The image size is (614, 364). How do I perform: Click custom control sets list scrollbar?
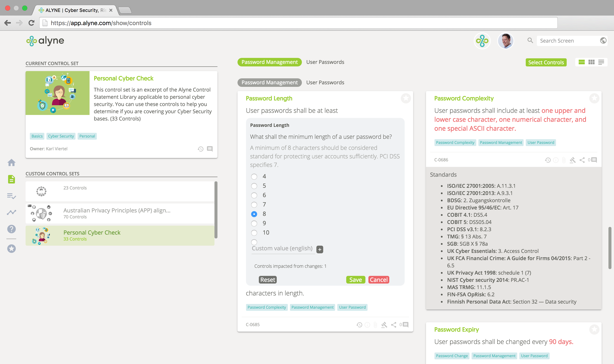coord(216,210)
